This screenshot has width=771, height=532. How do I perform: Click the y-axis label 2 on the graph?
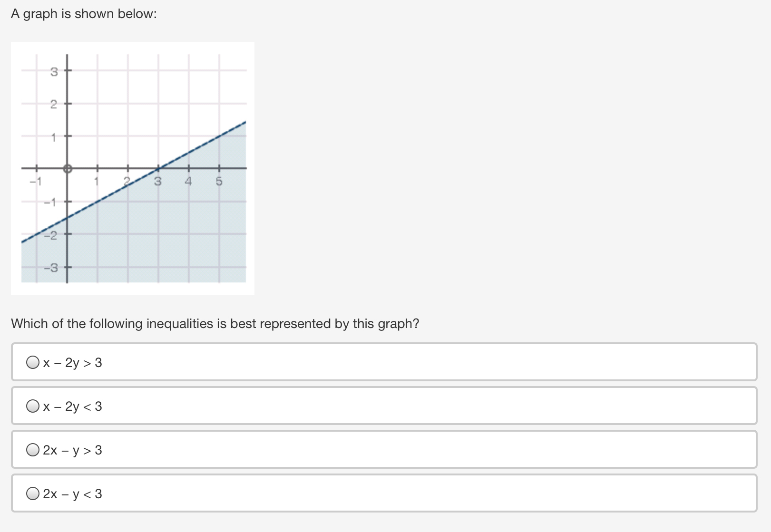click(54, 104)
